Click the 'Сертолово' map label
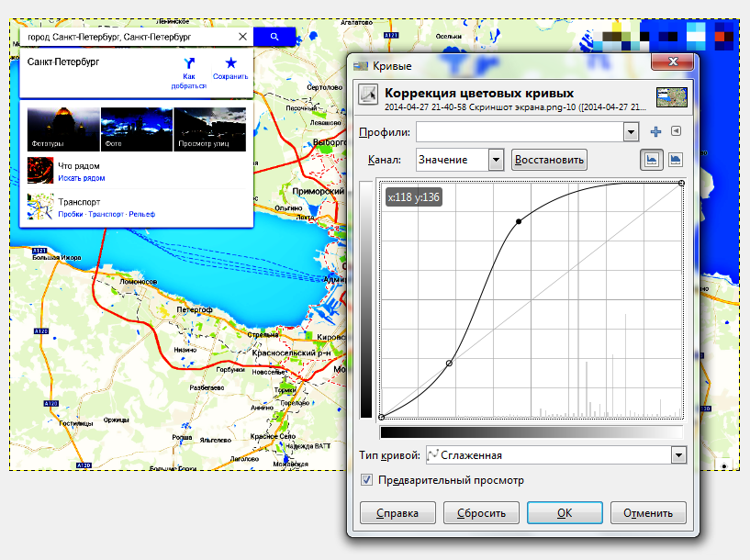750x560 pixels. pos(324,87)
